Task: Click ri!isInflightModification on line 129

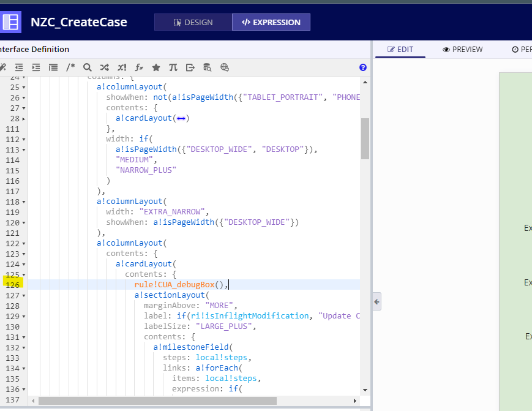Action: pos(249,316)
